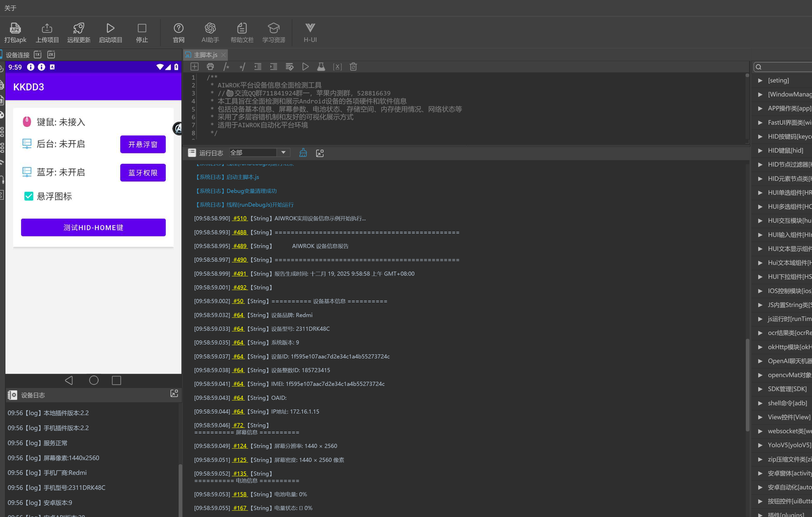The height and width of the screenshot is (517, 812).
Task: Click the H-UI toolbar icon
Action: tap(310, 28)
